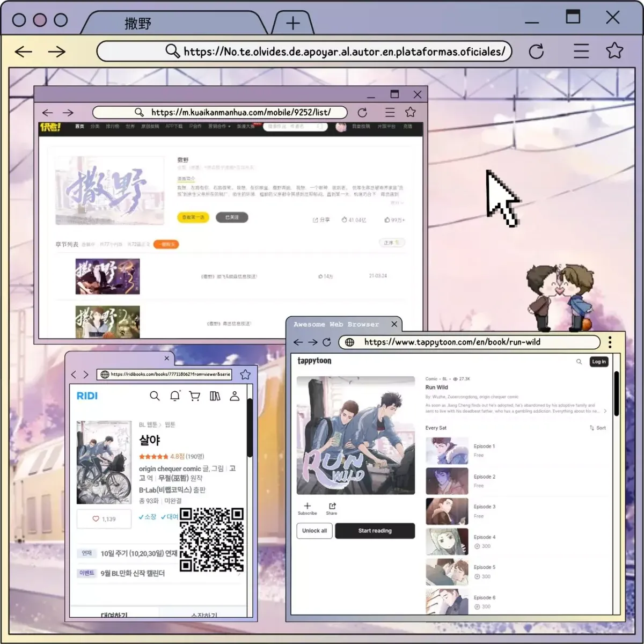This screenshot has width=644, height=644.
Task: Toggle the 소장 checkmark option
Action: 147,517
